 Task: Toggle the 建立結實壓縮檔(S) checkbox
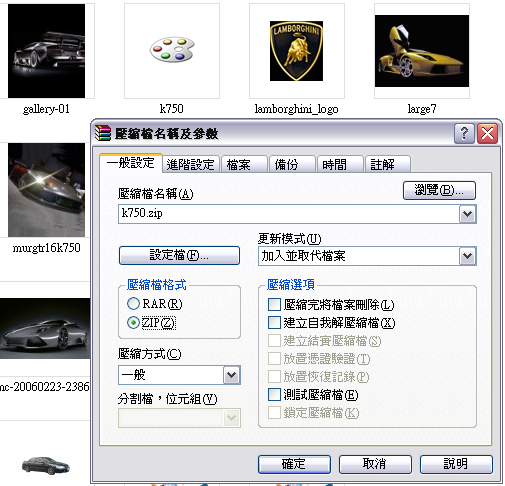[x=324, y=341]
